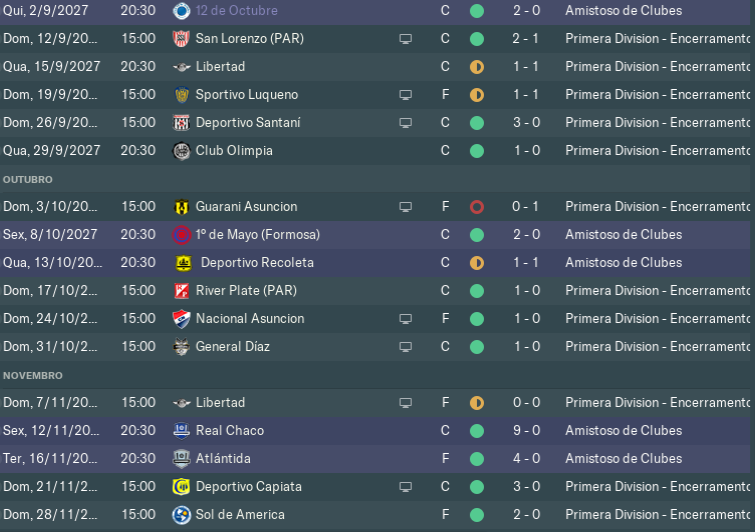Viewport: 755px width, 532px height.
Task: Select the TV broadcast icon for Sportivo Luqueno
Action: (405, 95)
